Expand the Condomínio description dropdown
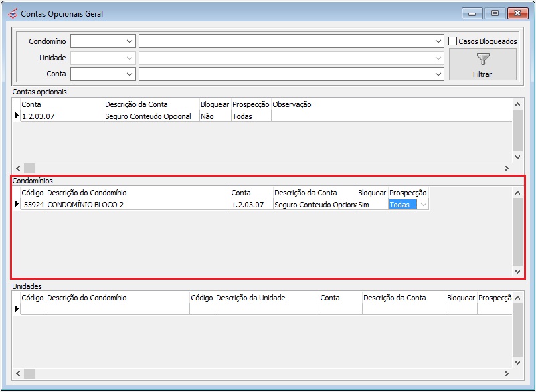 point(438,41)
